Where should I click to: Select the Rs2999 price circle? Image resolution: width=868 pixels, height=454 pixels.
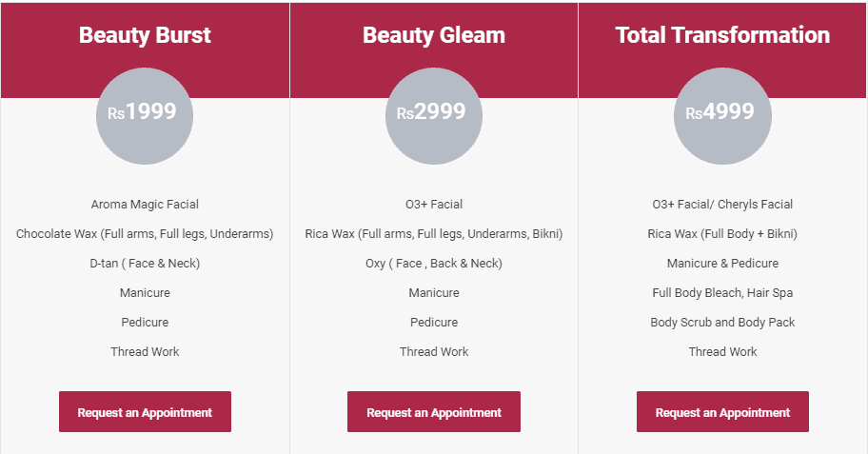[433, 116]
